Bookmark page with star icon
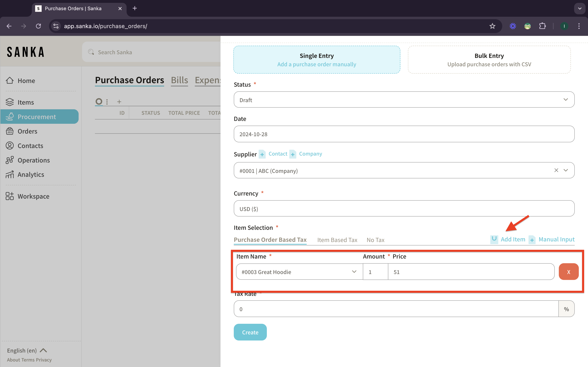 [492, 26]
